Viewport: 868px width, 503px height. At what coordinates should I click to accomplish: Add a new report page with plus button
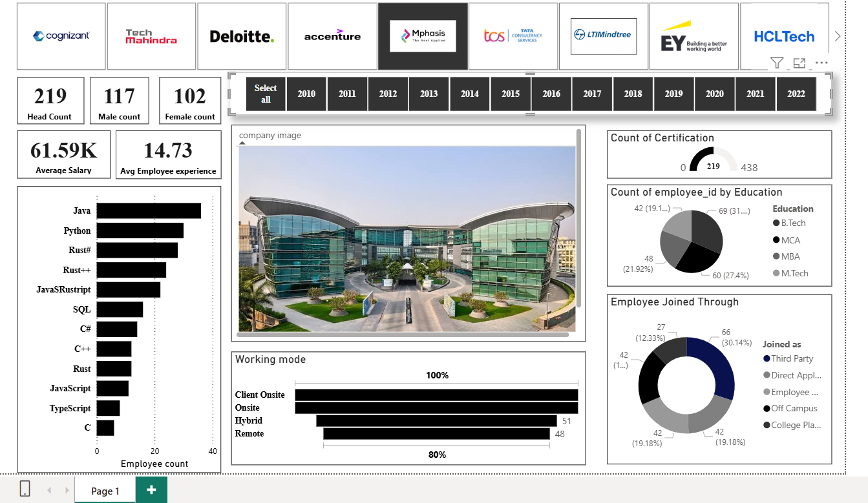pyautogui.click(x=151, y=490)
